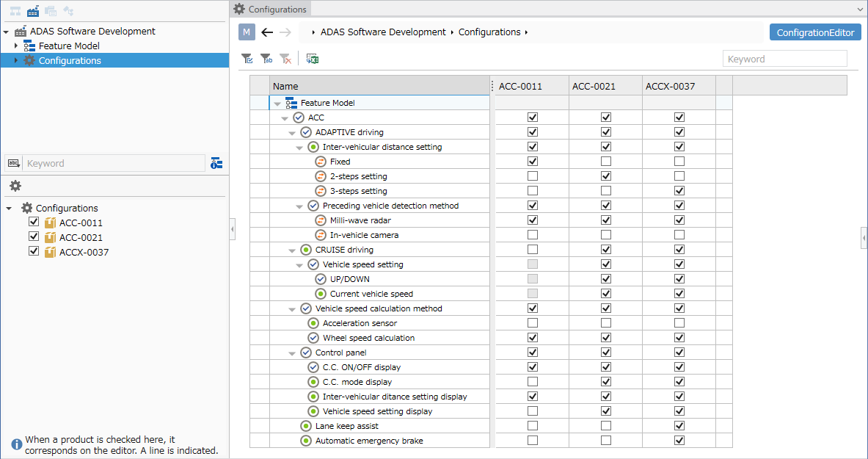Collapse left panel with splitter arrow
Screen dimensions: 868x459
click(x=233, y=229)
